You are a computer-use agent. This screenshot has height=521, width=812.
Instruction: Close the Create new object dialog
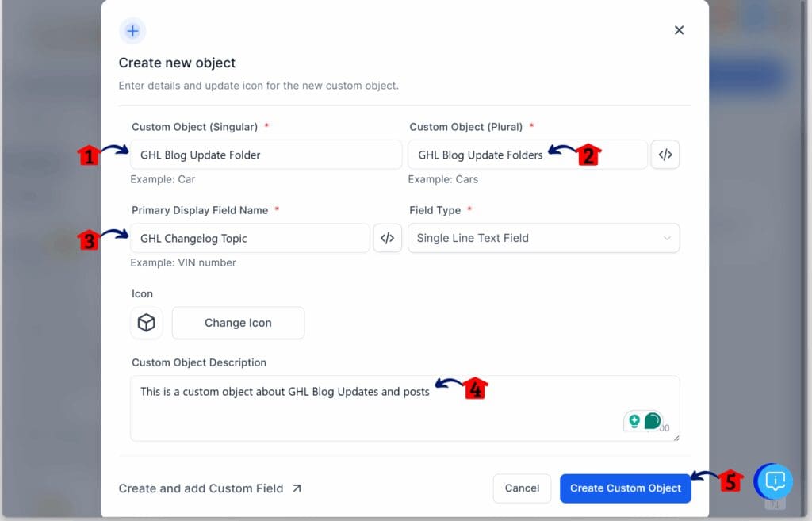679,29
